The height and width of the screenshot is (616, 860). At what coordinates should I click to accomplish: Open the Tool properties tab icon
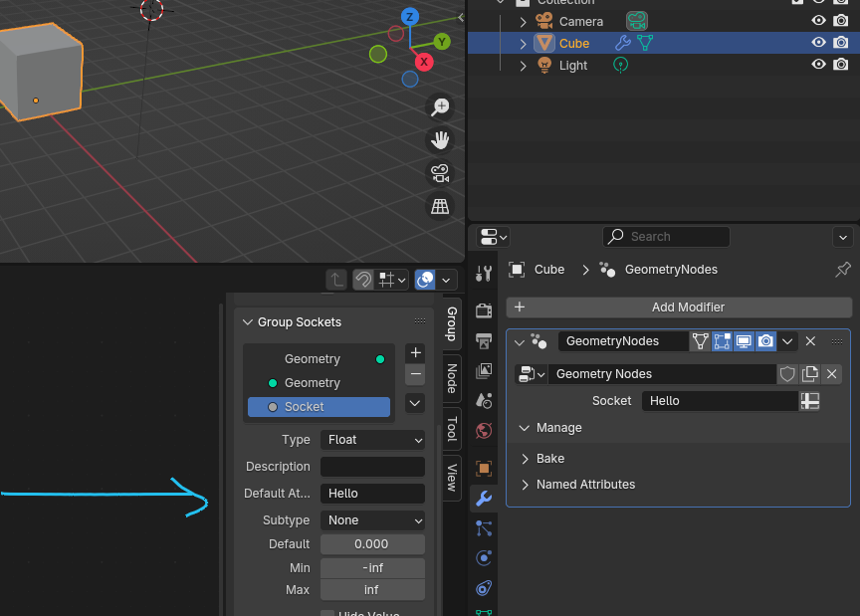[484, 273]
